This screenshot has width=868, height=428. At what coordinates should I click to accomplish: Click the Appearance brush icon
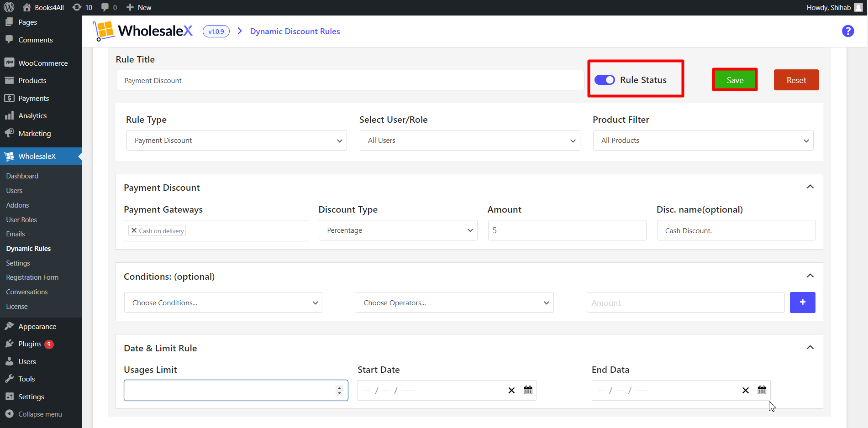[x=9, y=326]
